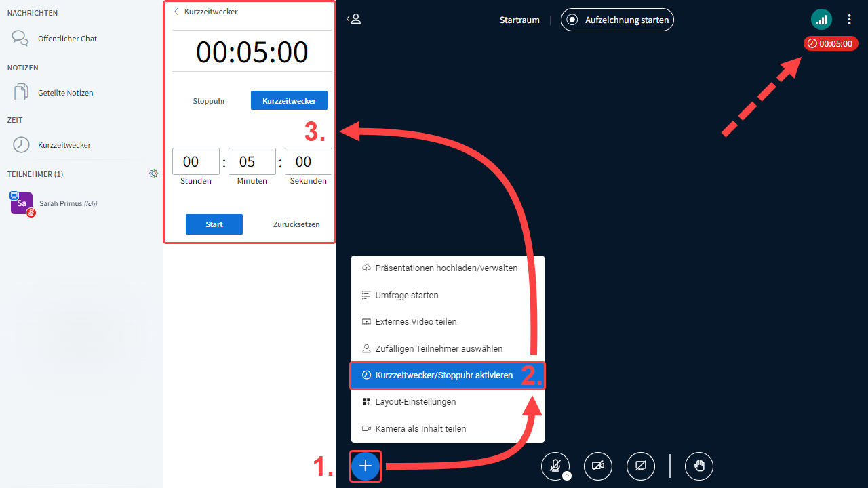Open the three-dot options menu
868x488 pixels.
tap(850, 20)
